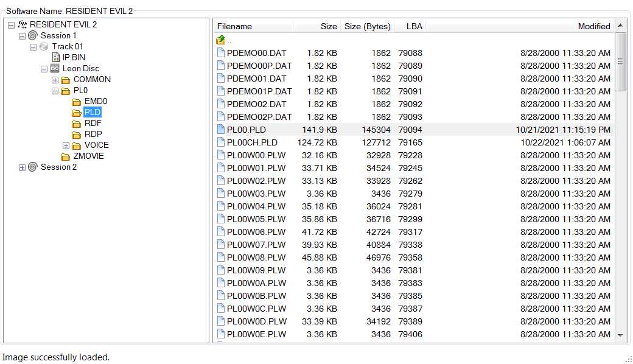
Task: Click the file icon of PL00W0E.PLW
Action: point(221,334)
